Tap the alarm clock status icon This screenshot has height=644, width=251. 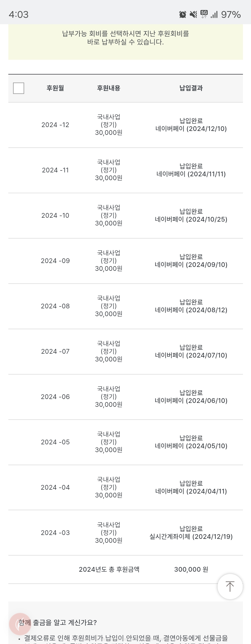coord(182,14)
